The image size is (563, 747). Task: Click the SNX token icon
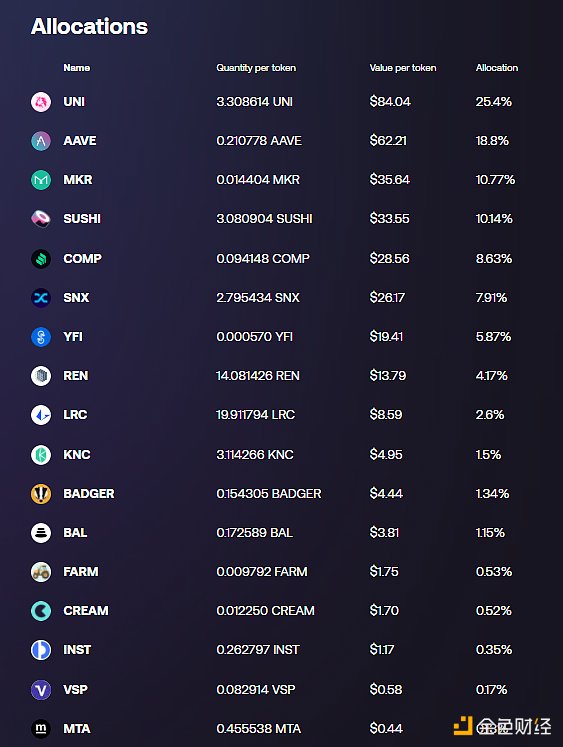point(41,298)
